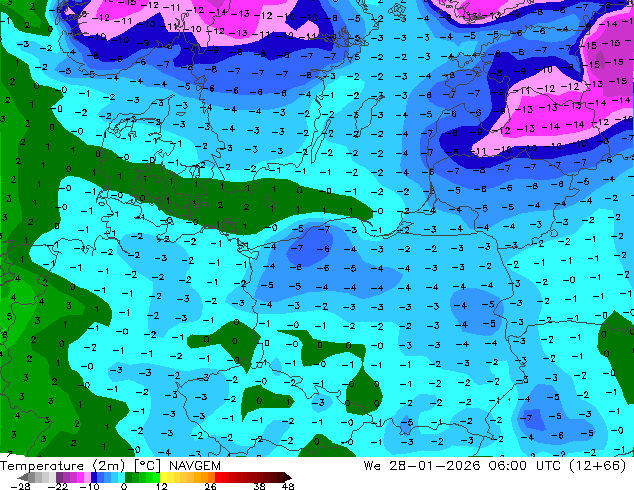Screen dimensions: 634x490
Task: Pick the dark purple swatch above -22
Action: 59,477
